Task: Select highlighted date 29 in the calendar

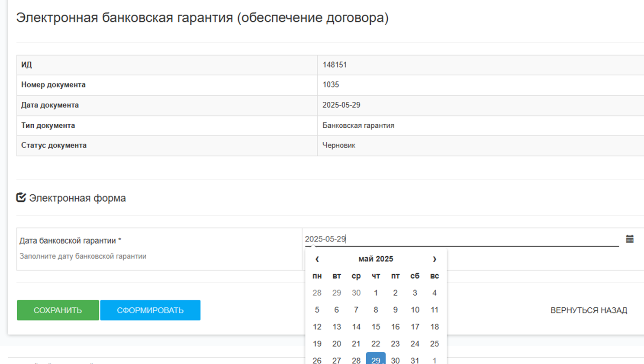Action: [376, 359]
